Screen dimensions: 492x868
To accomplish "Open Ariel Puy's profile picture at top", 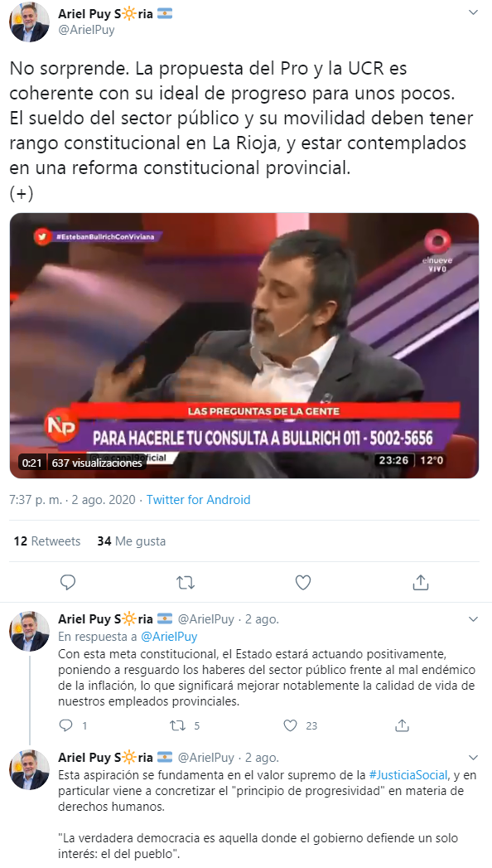I will tap(29, 22).
